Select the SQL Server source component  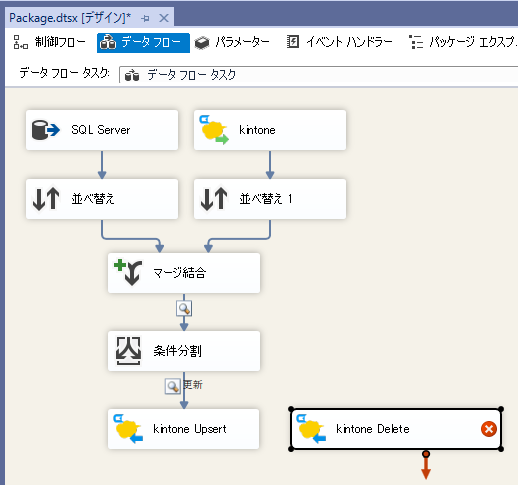(x=102, y=130)
